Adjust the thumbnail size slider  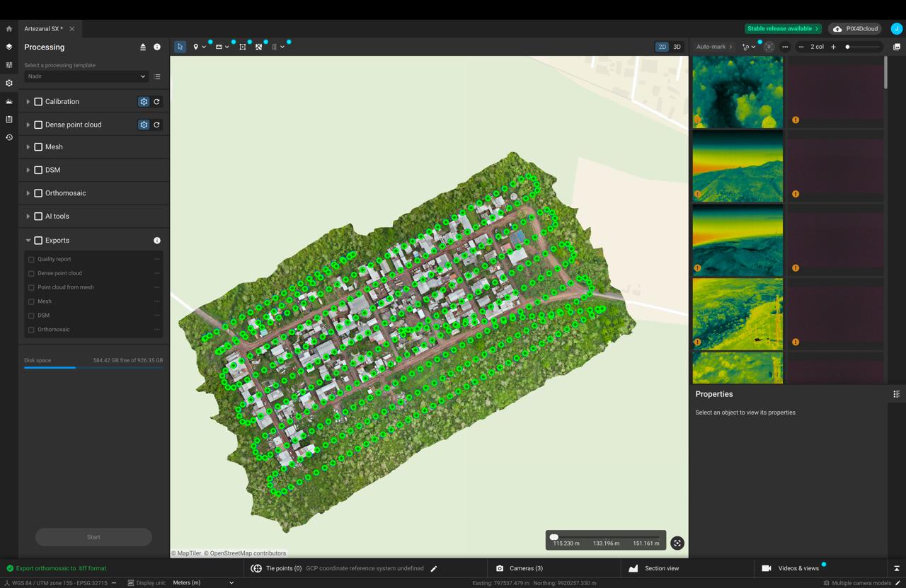[x=863, y=47]
